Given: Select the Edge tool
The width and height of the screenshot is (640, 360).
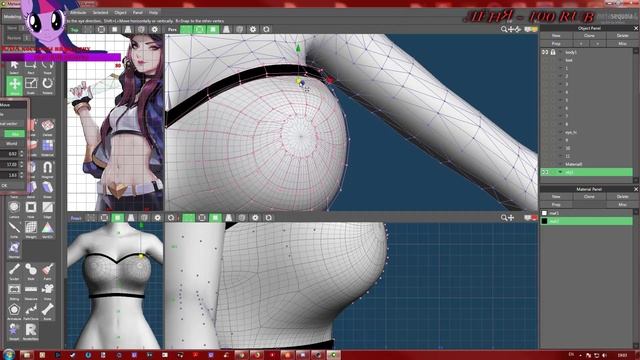Looking at the screenshot, I should pyautogui.click(x=47, y=209).
